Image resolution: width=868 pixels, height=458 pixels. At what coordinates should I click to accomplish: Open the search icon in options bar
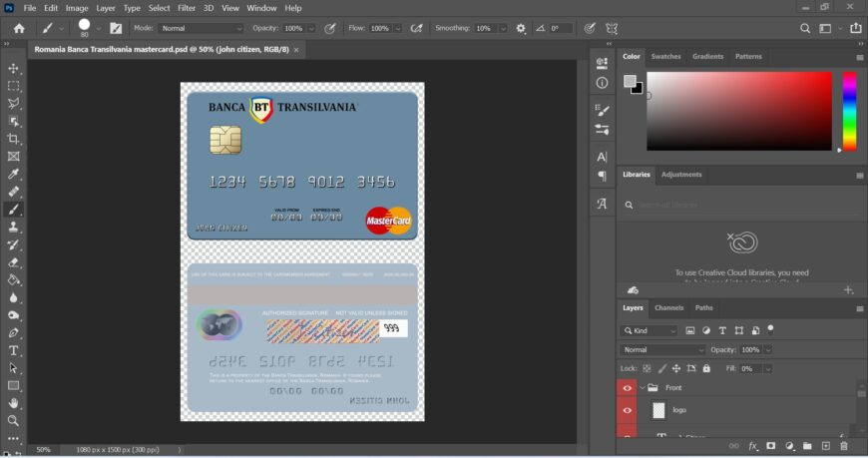click(x=805, y=28)
